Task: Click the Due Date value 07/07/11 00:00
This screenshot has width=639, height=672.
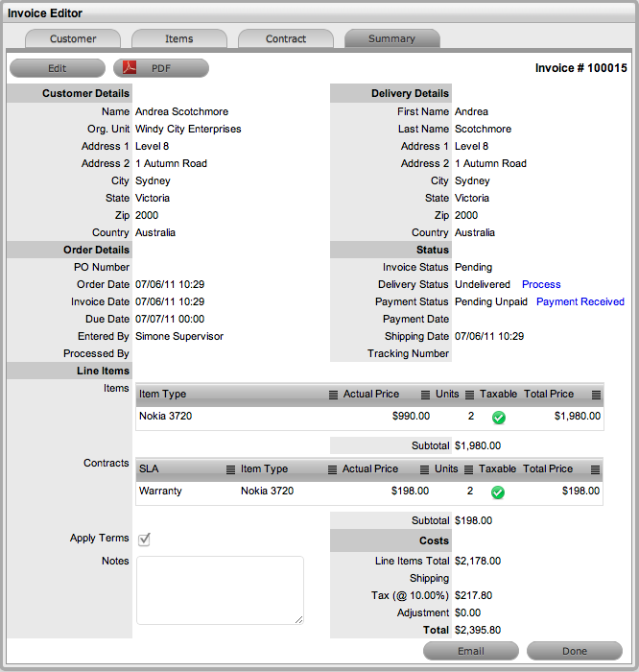Action: coord(170,319)
